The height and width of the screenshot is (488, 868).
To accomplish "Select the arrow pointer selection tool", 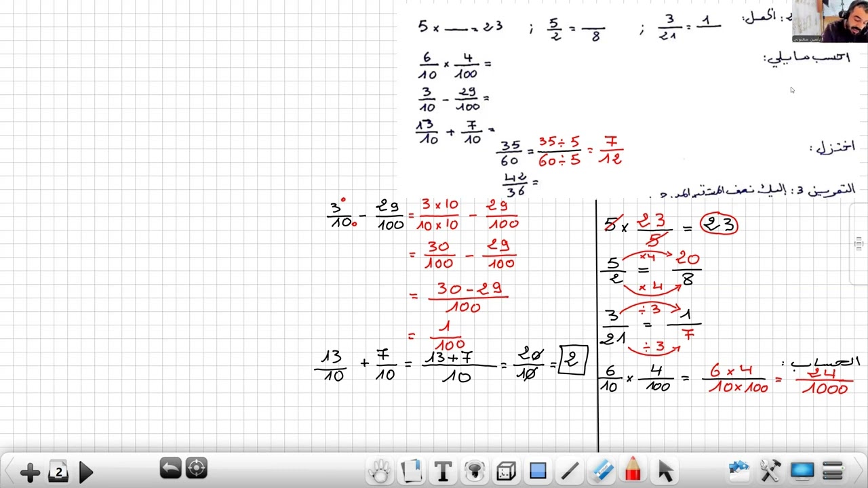I will (665, 470).
